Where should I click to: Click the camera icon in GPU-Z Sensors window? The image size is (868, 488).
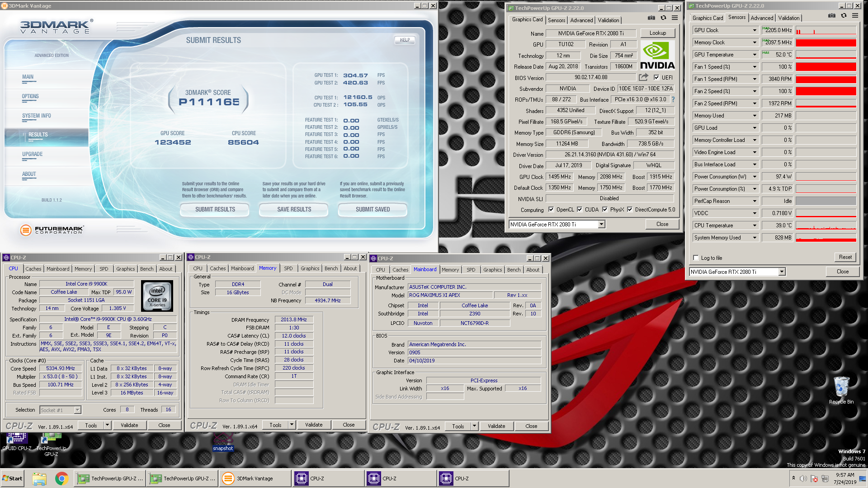831,15
